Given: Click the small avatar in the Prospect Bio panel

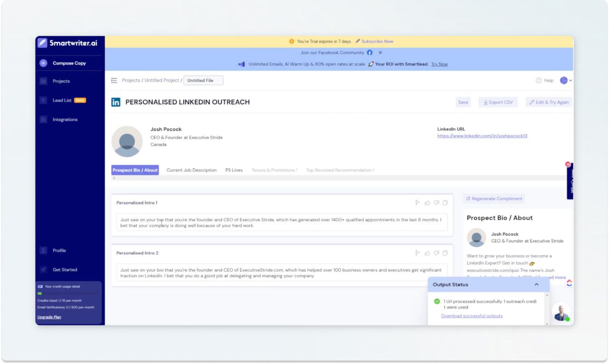Looking at the screenshot, I should (x=477, y=238).
